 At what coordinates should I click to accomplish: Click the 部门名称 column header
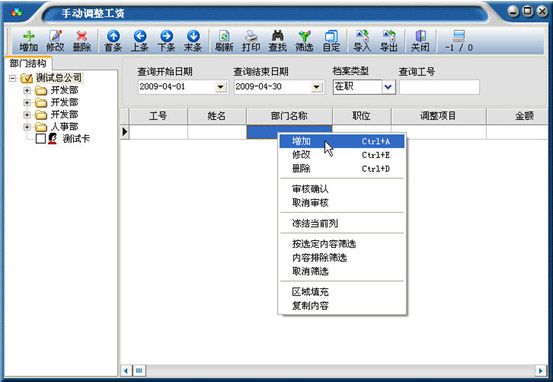pos(289,116)
